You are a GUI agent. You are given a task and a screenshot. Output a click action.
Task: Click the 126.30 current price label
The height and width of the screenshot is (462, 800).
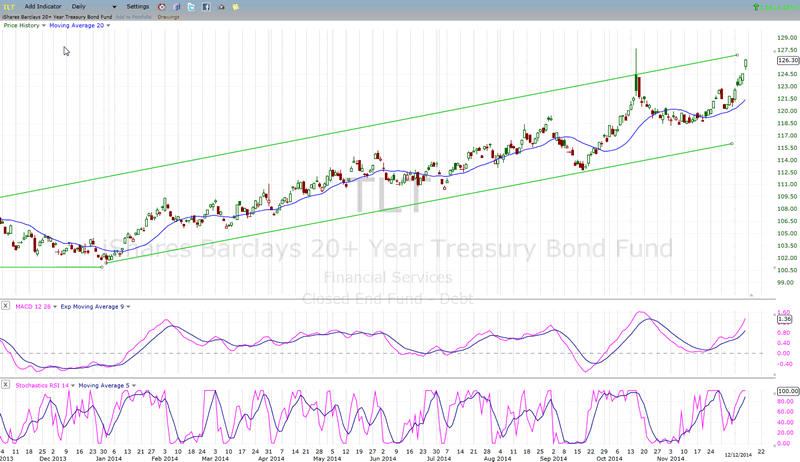[x=788, y=60]
